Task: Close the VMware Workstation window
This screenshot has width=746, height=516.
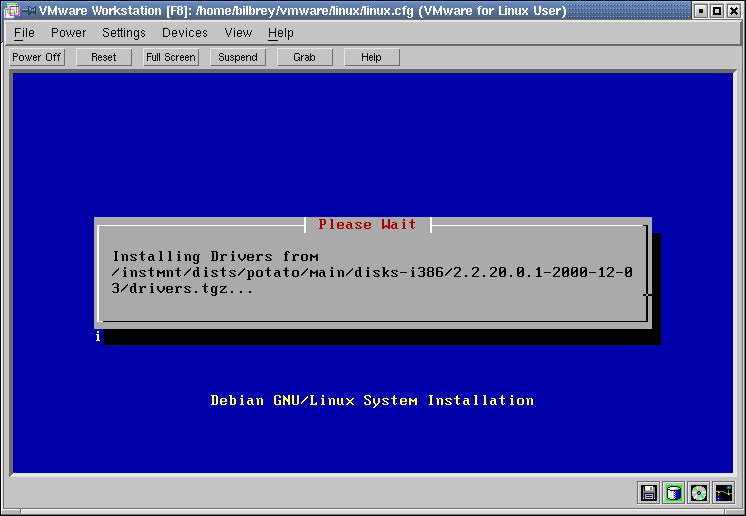Action: (734, 10)
